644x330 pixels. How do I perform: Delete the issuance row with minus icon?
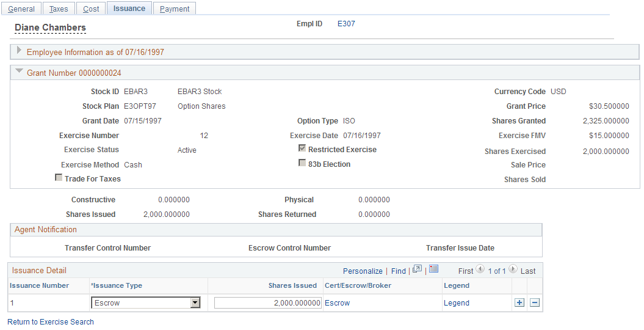(535, 303)
